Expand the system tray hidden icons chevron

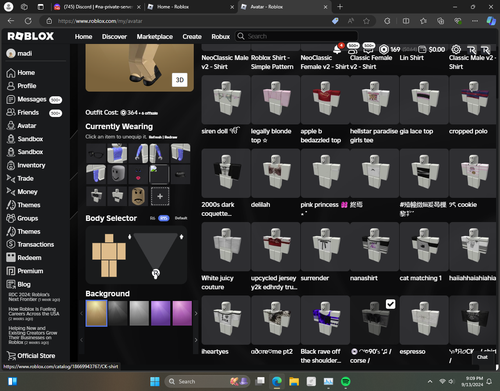[430, 381]
